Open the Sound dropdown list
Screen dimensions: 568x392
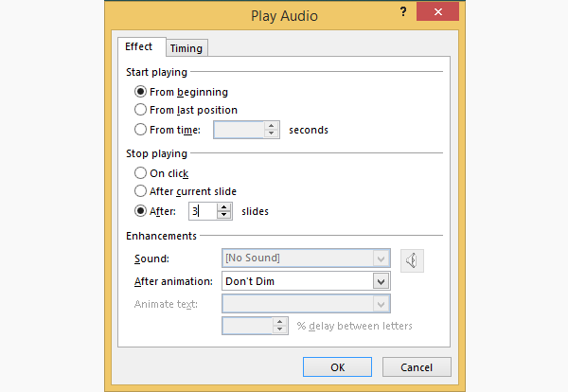click(381, 258)
